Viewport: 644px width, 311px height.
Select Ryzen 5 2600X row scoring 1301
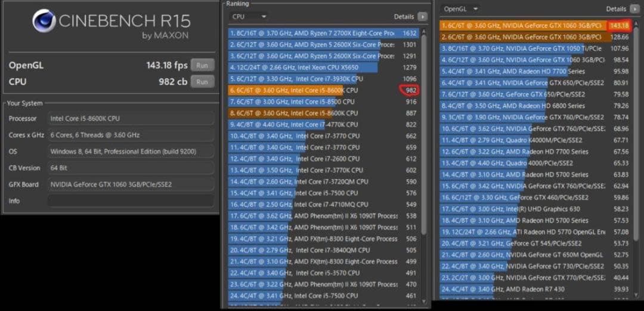point(324,44)
